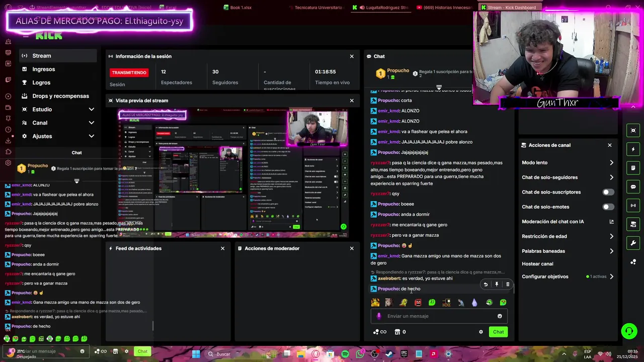The image size is (644, 362).
Task: Open Restricción de edad chevron
Action: pyautogui.click(x=612, y=236)
